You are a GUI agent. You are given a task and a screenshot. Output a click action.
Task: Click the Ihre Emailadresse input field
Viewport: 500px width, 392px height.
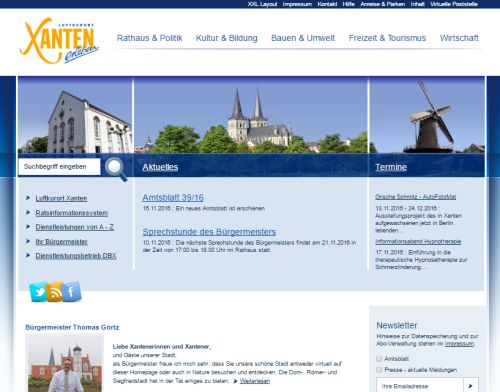(x=420, y=386)
